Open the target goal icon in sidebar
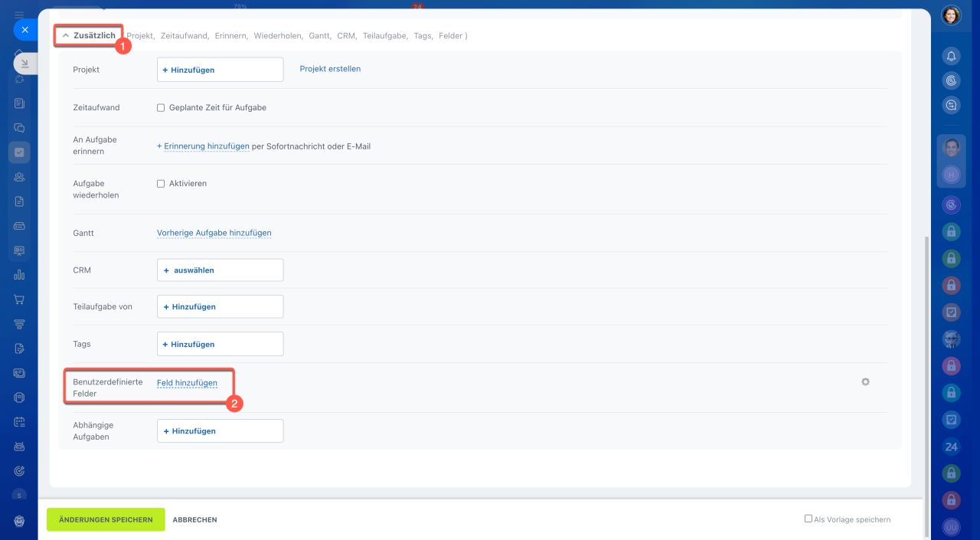 pos(19,471)
